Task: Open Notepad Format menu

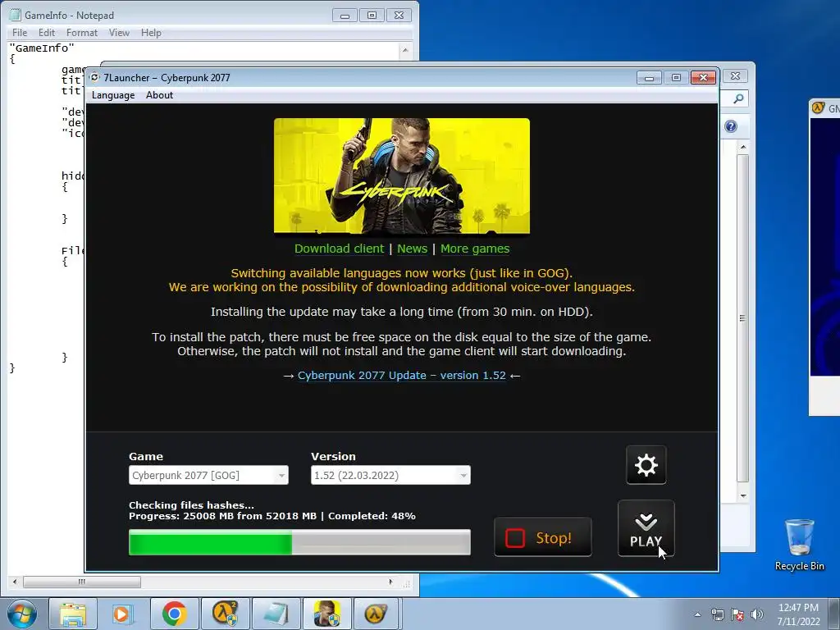Action: (x=82, y=33)
